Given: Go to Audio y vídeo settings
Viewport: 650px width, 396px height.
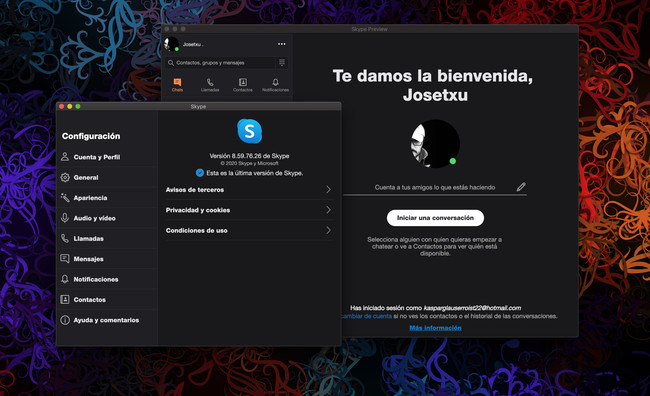Looking at the screenshot, I should tap(107, 218).
